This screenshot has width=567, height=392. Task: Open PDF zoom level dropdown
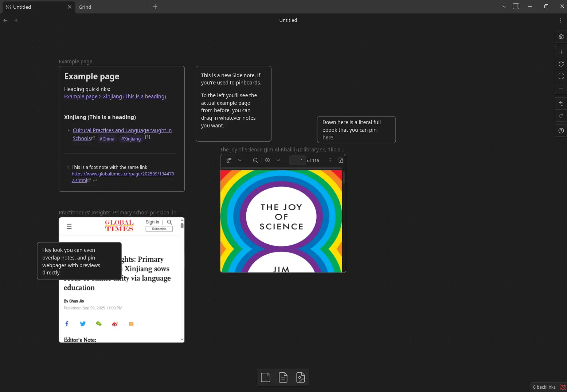click(278, 161)
